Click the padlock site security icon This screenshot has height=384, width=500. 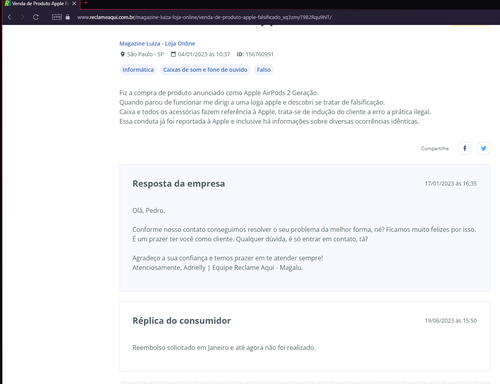click(x=68, y=17)
